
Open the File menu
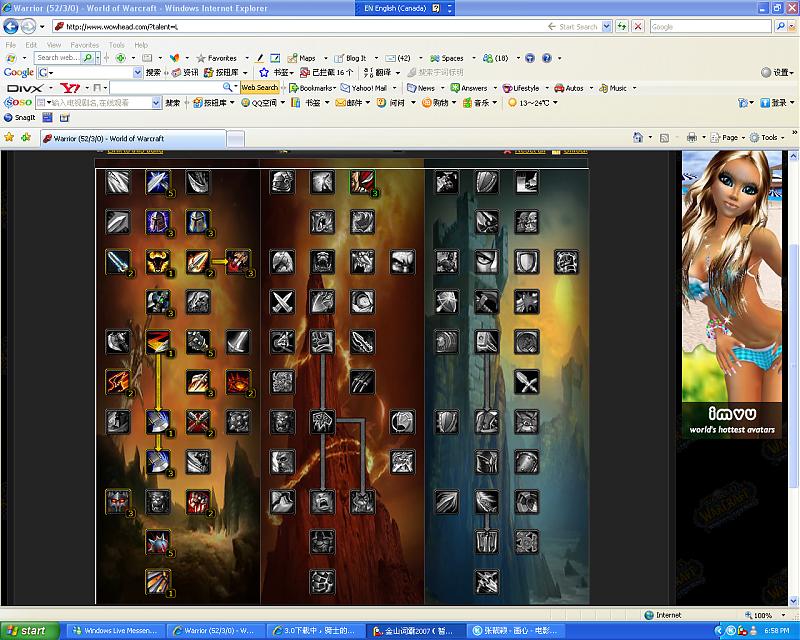11,45
